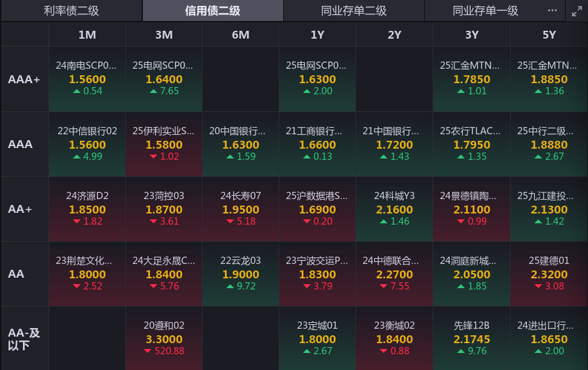Open bond 21工商银行... cell

(318, 144)
